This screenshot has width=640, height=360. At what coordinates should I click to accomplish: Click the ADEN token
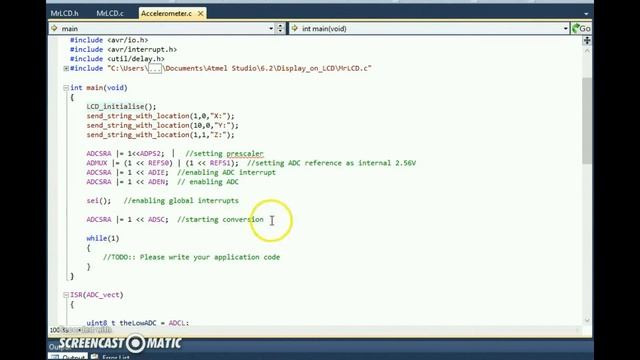pyautogui.click(x=156, y=182)
